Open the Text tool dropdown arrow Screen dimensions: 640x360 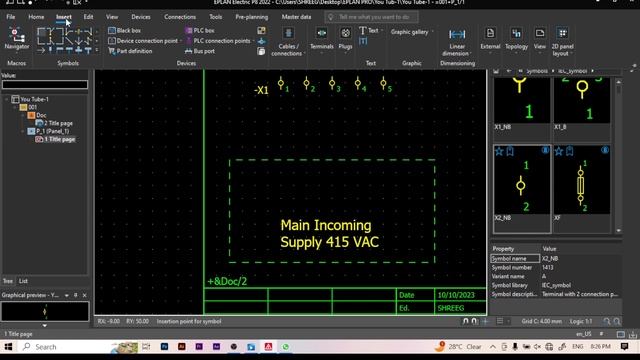382,31
